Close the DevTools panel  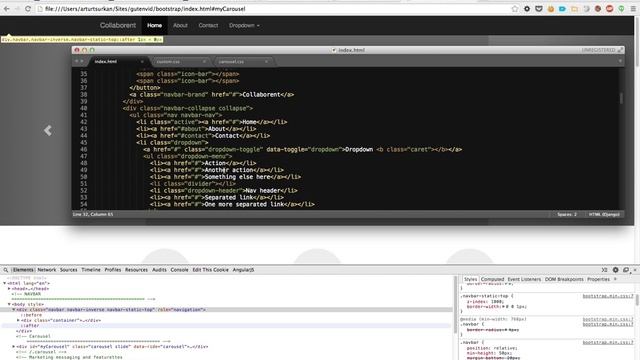pos(635,270)
